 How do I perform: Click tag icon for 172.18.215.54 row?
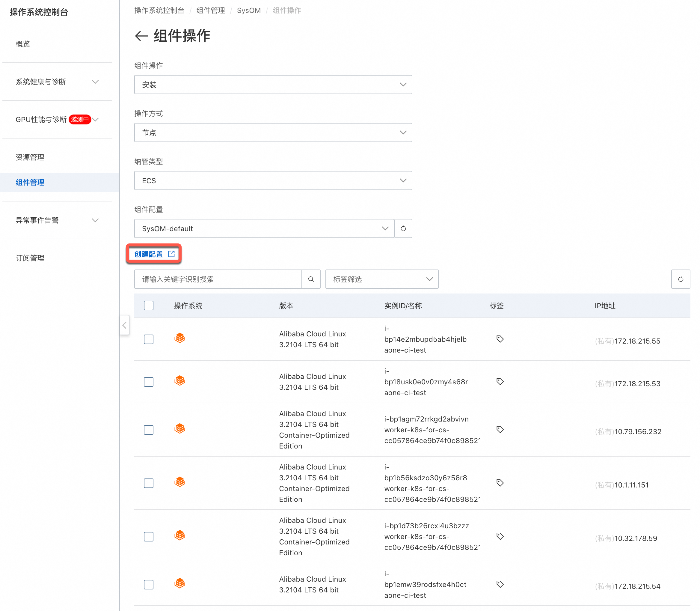point(500,584)
